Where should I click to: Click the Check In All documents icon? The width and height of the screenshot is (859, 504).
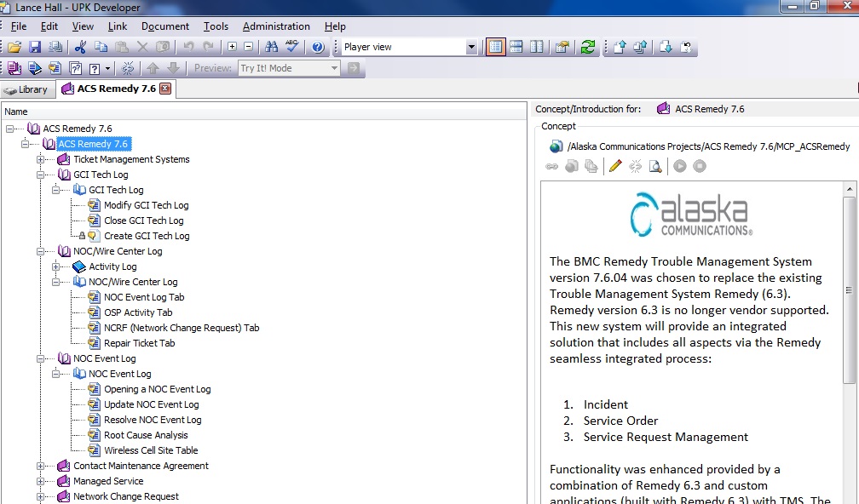[x=640, y=47]
